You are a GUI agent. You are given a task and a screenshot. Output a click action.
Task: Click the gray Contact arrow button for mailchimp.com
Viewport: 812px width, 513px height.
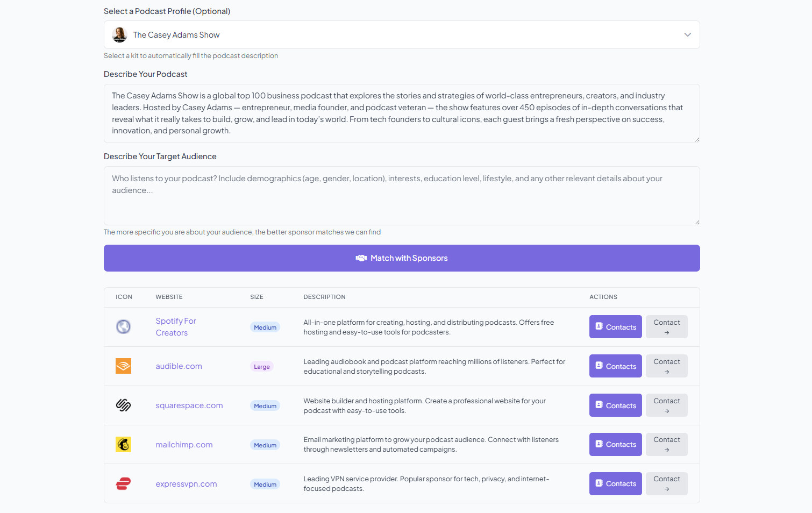tap(666, 445)
